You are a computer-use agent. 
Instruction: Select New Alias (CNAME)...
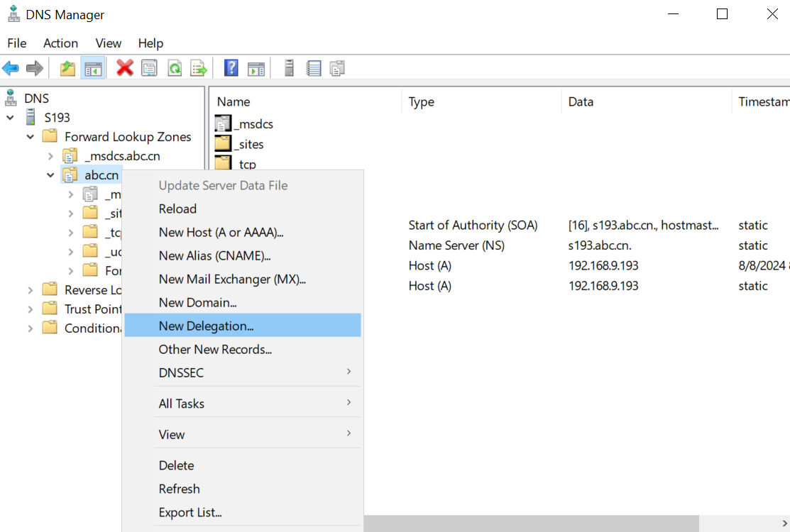(x=242, y=255)
